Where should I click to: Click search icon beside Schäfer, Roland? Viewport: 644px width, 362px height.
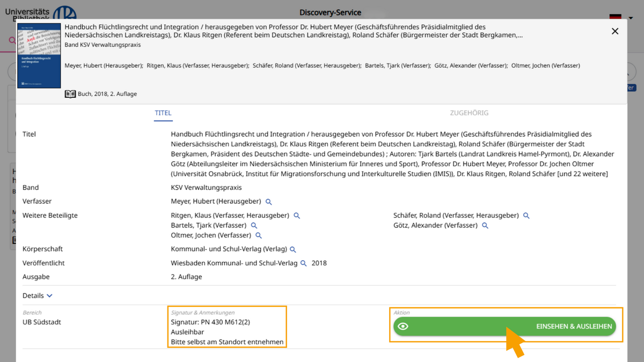click(x=526, y=216)
